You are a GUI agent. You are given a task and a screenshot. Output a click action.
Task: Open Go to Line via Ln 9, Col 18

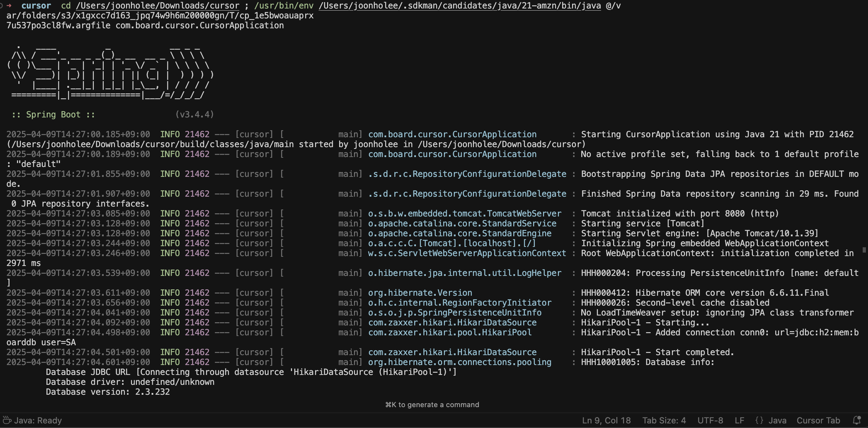click(606, 420)
